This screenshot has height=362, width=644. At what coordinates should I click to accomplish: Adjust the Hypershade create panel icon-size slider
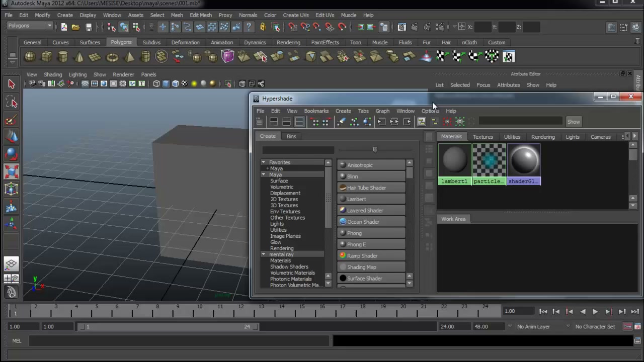point(375,149)
